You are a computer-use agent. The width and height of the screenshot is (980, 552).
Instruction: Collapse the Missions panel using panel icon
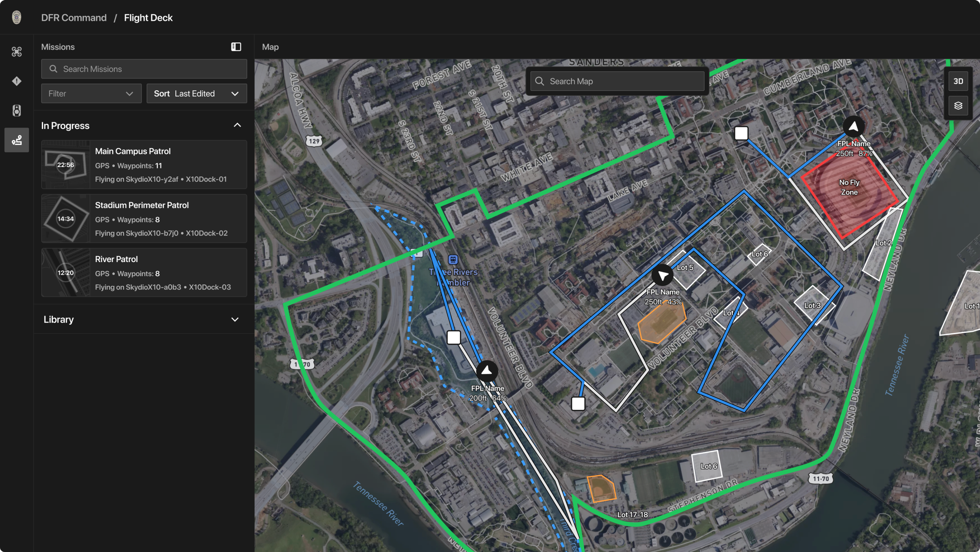[236, 47]
